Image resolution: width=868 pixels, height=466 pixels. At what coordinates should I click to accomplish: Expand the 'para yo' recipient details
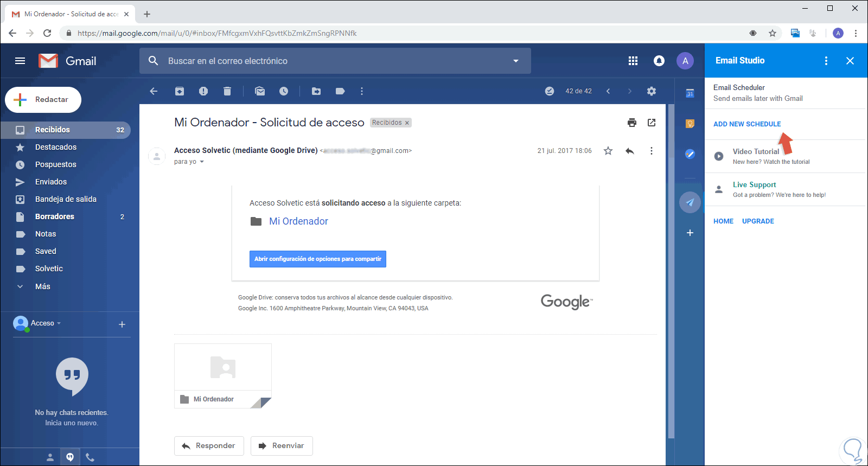coord(202,162)
